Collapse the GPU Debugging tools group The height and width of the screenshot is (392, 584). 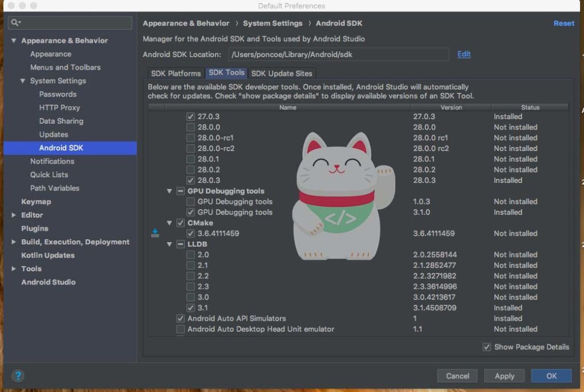tap(169, 191)
